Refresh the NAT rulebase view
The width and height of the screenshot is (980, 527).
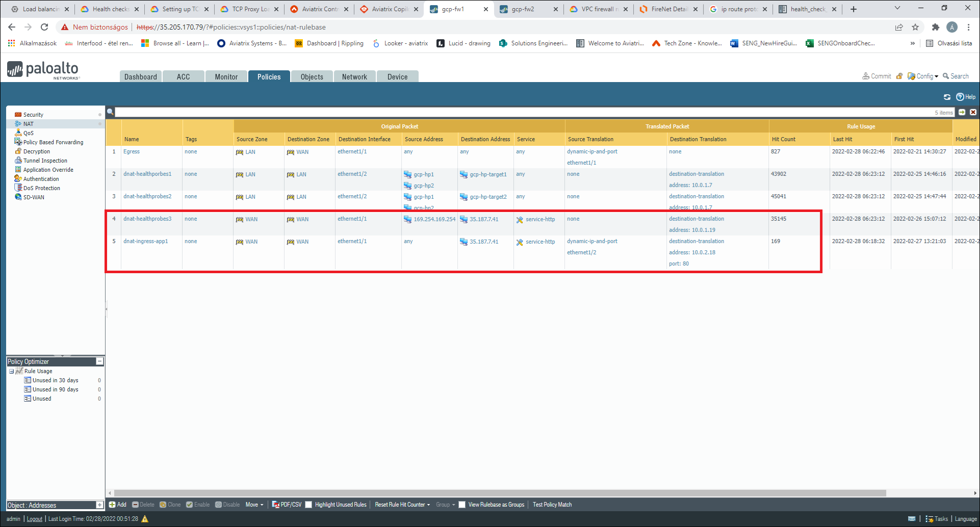point(947,97)
